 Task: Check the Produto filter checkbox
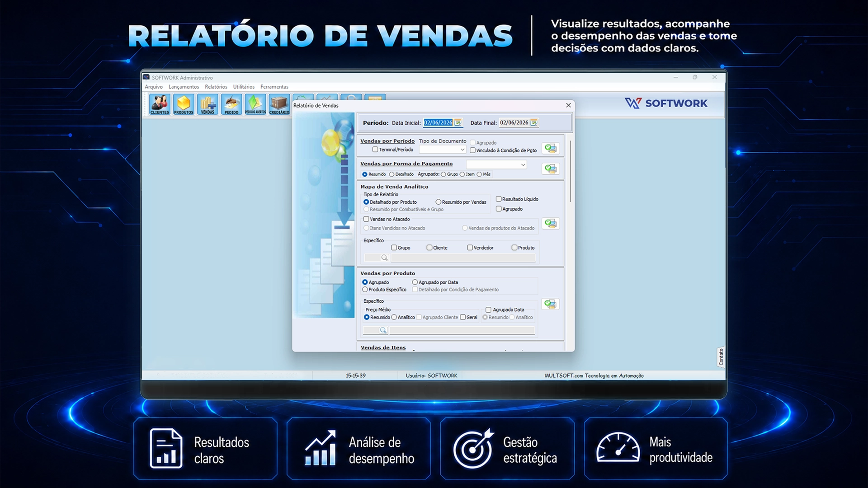(x=514, y=248)
